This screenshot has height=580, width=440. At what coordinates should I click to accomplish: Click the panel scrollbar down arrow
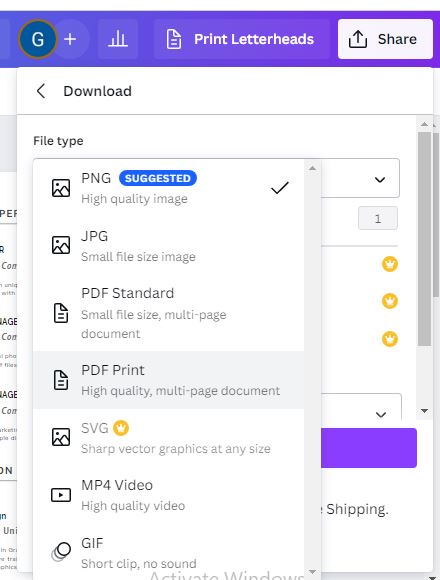[424, 411]
